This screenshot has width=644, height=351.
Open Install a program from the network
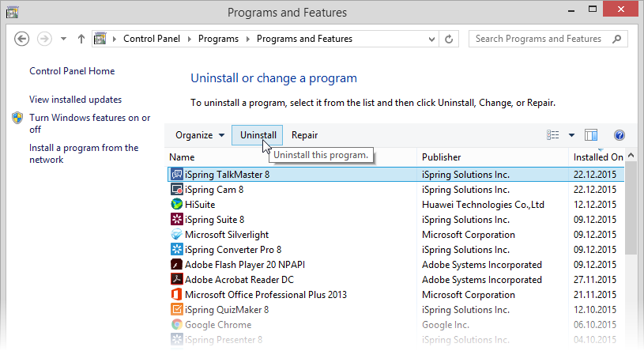[84, 153]
